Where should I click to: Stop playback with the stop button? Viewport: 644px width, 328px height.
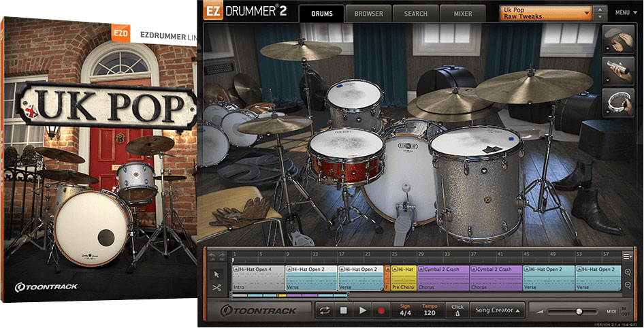click(344, 311)
